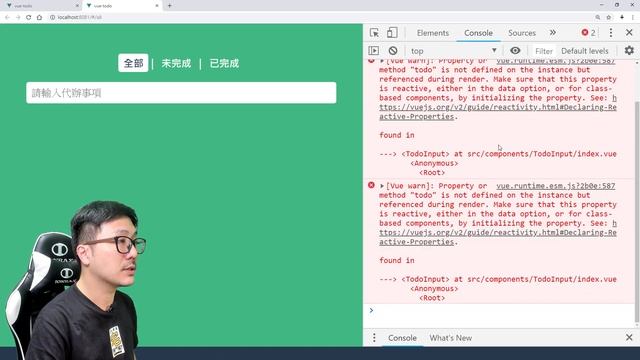Image resolution: width=640 pixels, height=360 pixels.
Task: Click the 請輸入代辦事項 todo input field
Action: (181, 93)
